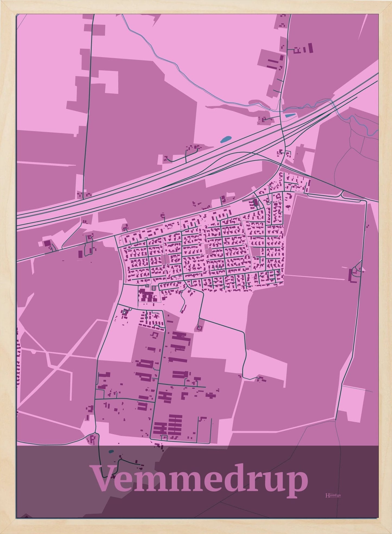
Task: Click the grey square plot in the western housing grid
Action: click(165, 259)
